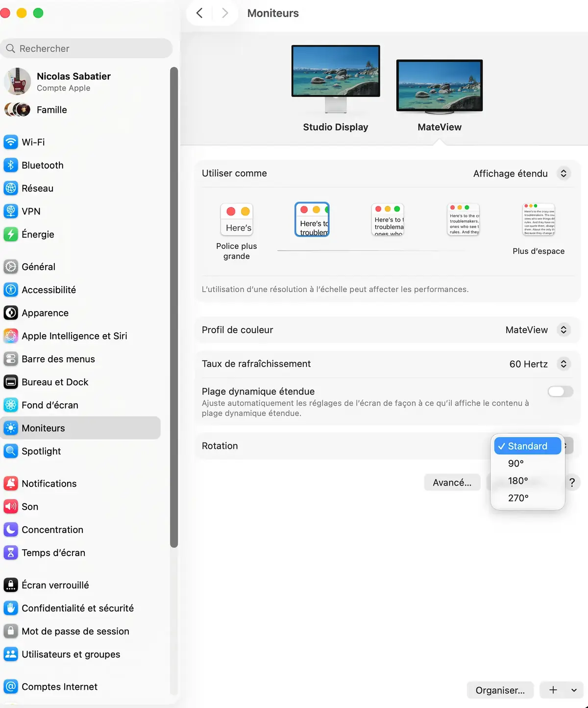Open Apple Intelligence et Siri icon

11,336
